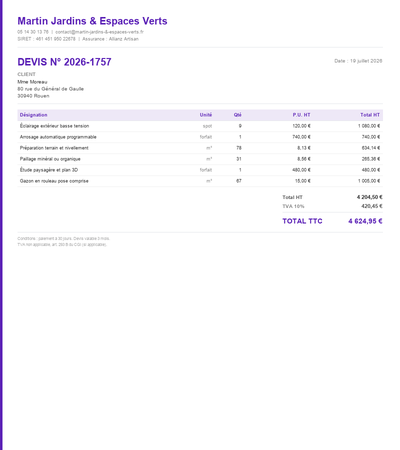Click the address 80 rue du Général de Gaulle
This screenshot has height=450, width=400.
tap(51, 89)
